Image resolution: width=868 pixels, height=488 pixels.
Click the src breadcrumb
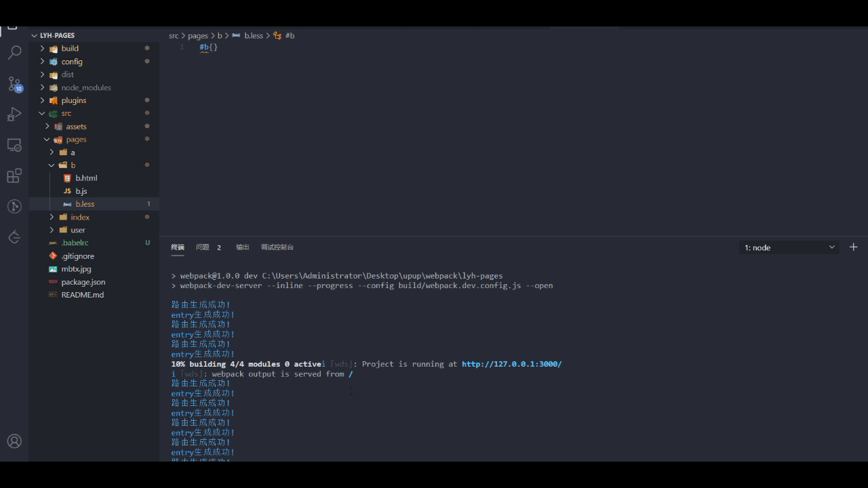[x=174, y=36]
